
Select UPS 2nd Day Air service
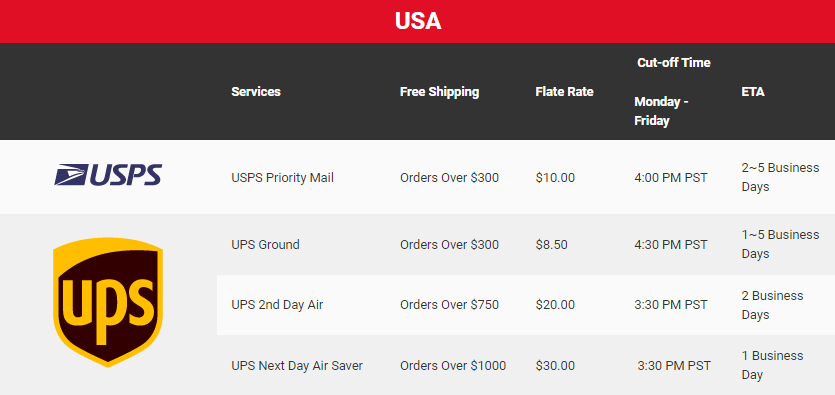tap(277, 305)
